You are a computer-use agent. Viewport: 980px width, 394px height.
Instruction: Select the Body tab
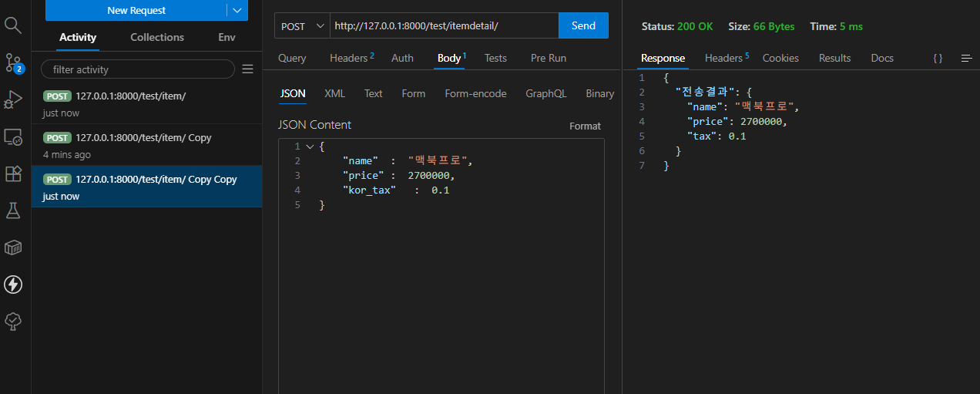pos(451,58)
